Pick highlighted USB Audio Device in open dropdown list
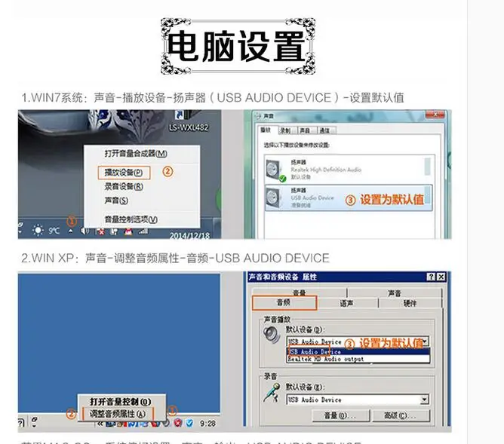This screenshot has height=444, width=504. pyautogui.click(x=358, y=352)
